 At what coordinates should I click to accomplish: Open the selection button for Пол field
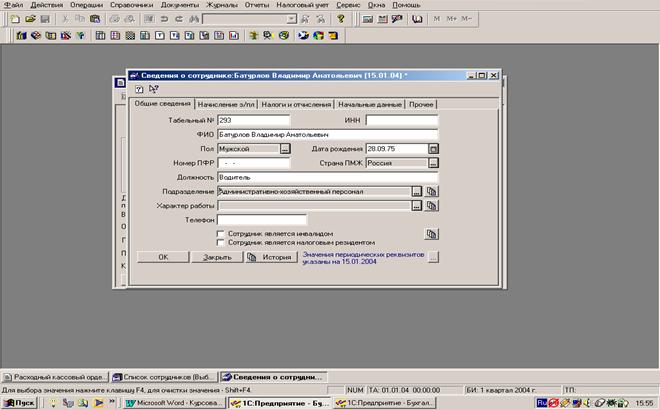[x=284, y=148]
